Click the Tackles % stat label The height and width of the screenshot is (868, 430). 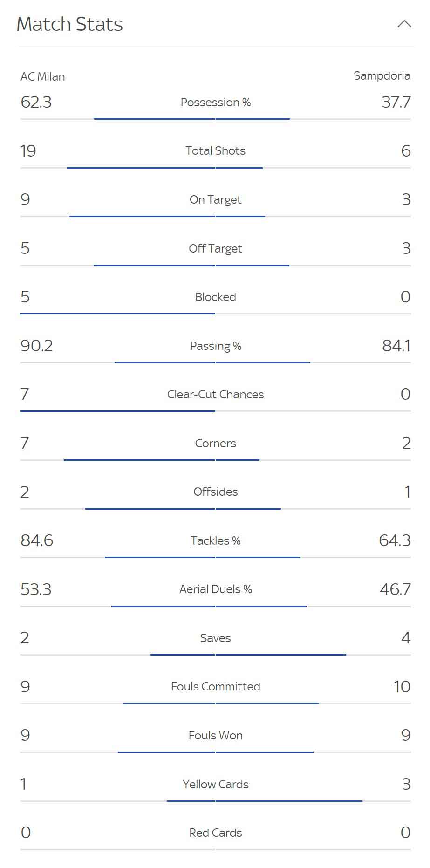(216, 541)
